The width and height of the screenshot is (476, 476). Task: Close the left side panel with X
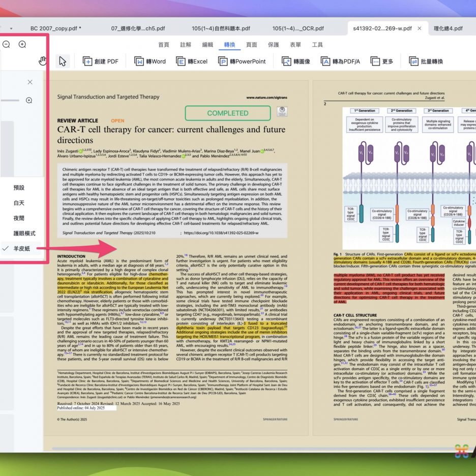(30, 82)
